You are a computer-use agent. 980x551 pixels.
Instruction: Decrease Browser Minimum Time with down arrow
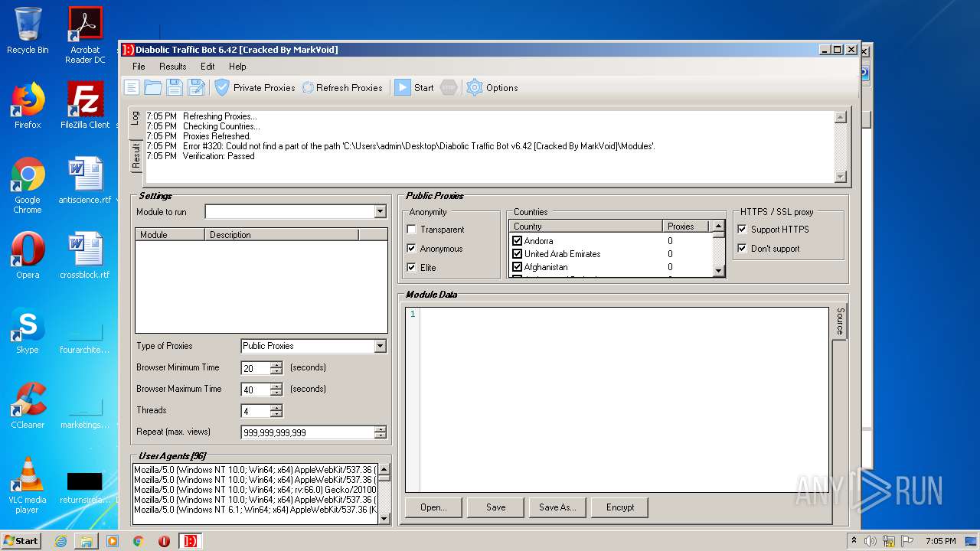pos(276,371)
